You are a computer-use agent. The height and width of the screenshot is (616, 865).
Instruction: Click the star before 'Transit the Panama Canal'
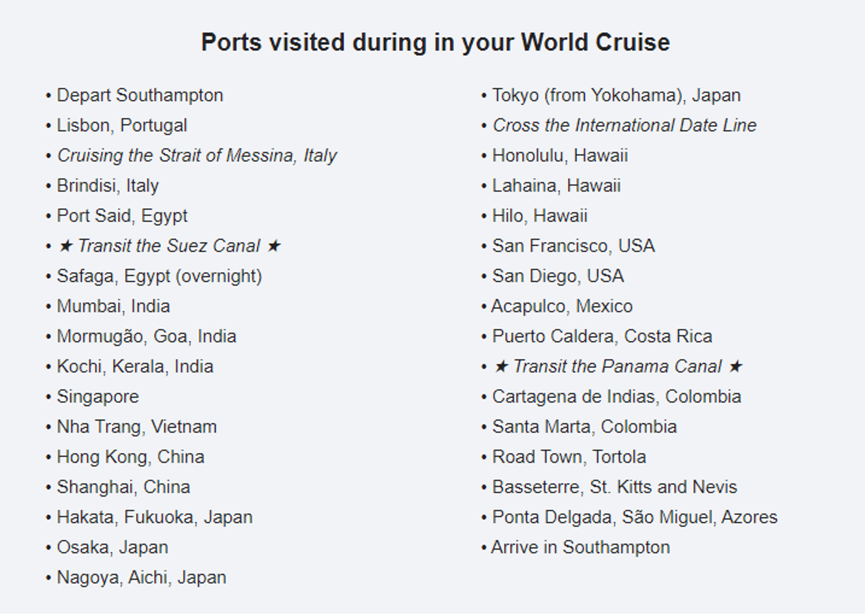[501, 367]
